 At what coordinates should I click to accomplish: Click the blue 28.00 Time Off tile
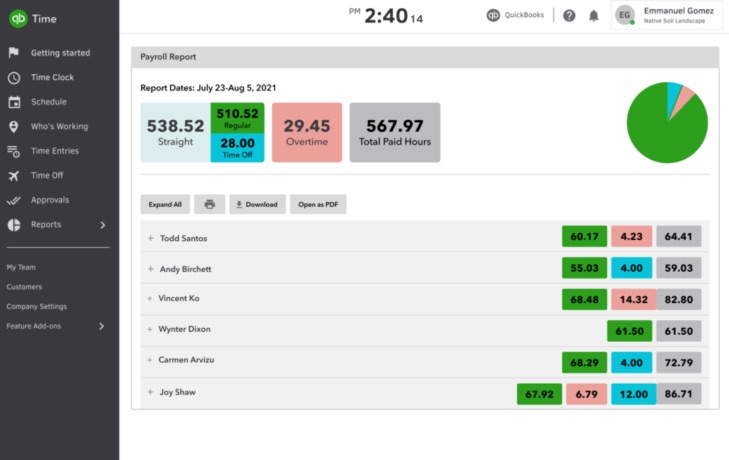(x=237, y=148)
